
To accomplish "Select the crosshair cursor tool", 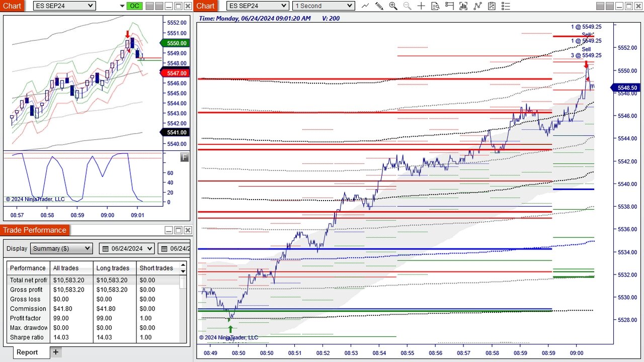I will [421, 6].
